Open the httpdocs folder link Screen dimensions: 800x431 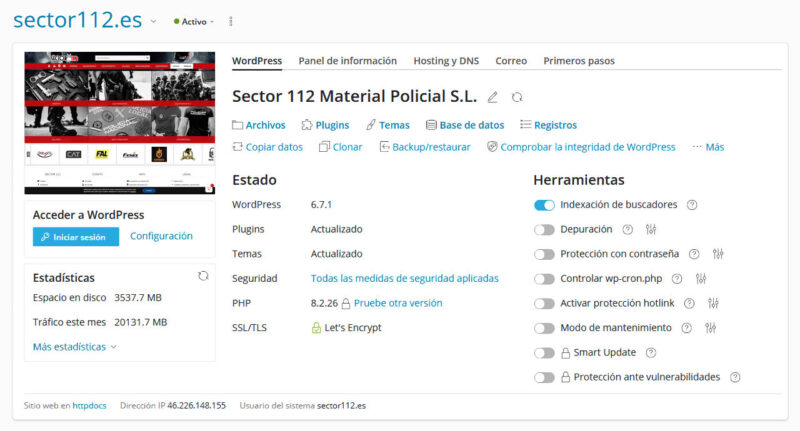[x=89, y=406]
